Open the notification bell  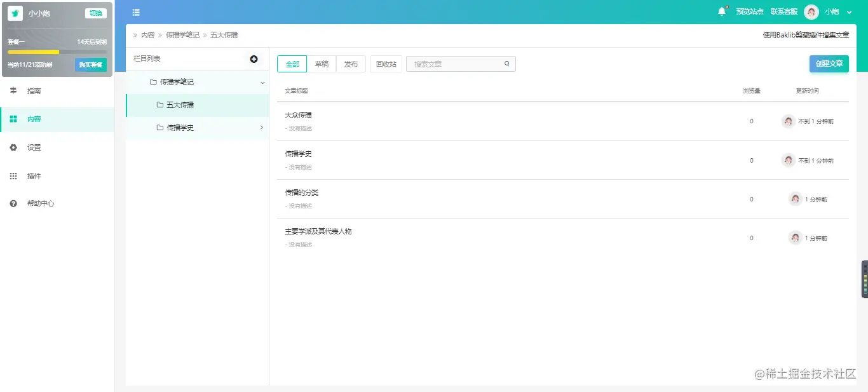coord(722,11)
